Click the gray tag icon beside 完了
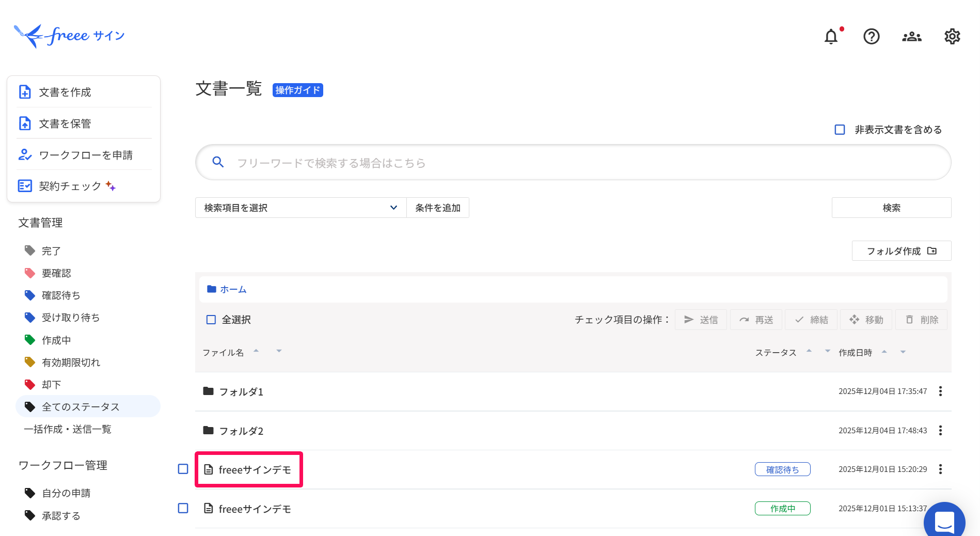Screen dimensions: 980x536 30,250
